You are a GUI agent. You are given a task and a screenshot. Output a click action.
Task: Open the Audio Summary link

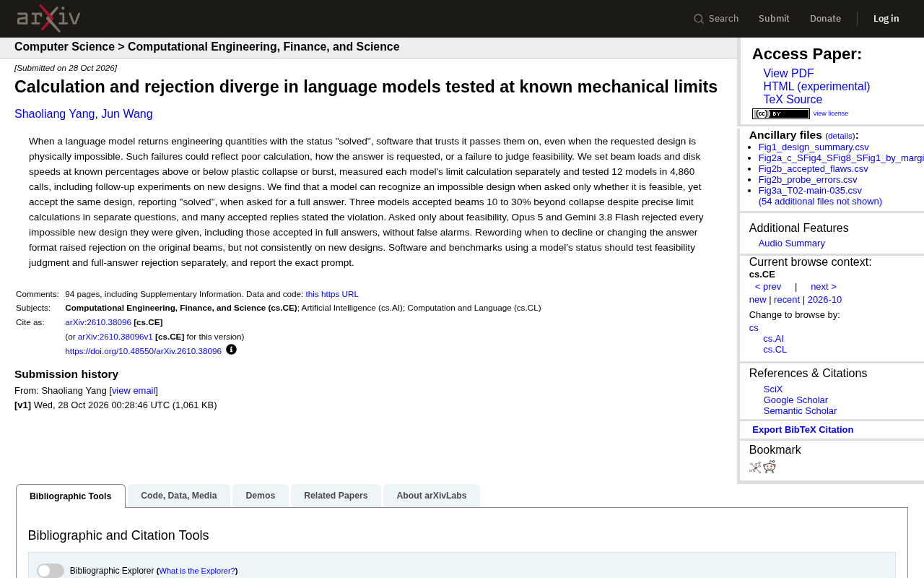(792, 243)
